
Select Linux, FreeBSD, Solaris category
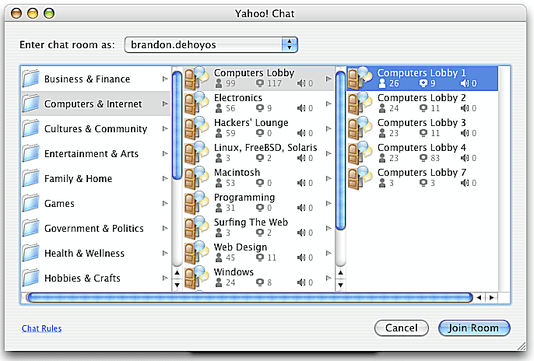(x=259, y=153)
